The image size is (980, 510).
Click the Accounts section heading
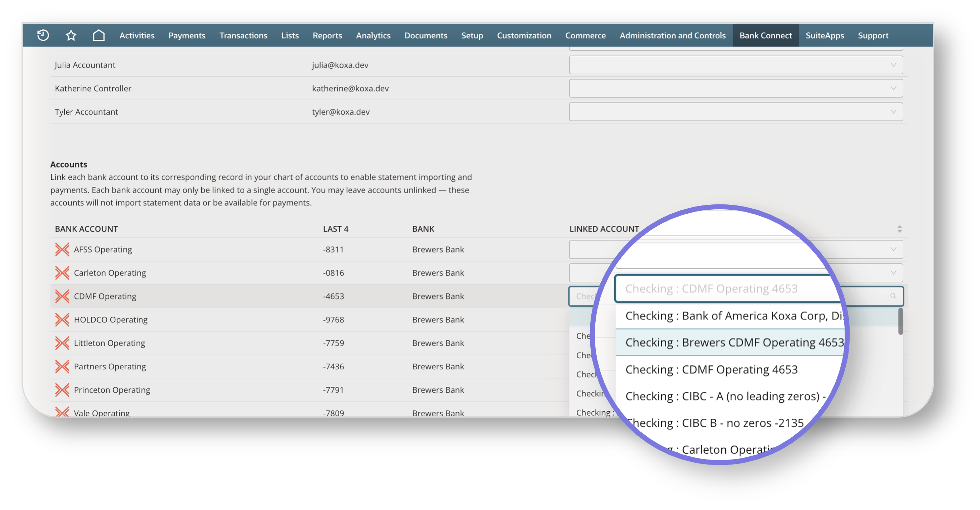[68, 164]
